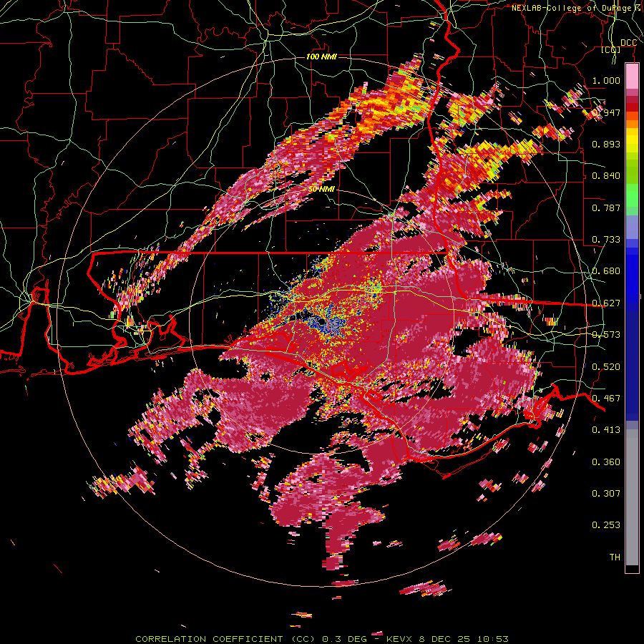Click the DCC label above color scale

628,43
